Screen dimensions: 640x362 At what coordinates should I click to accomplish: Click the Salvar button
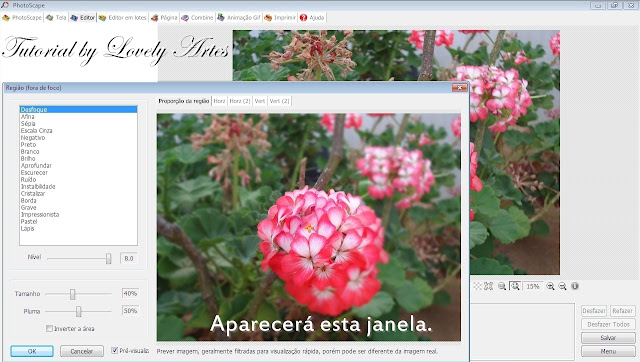coord(608,338)
